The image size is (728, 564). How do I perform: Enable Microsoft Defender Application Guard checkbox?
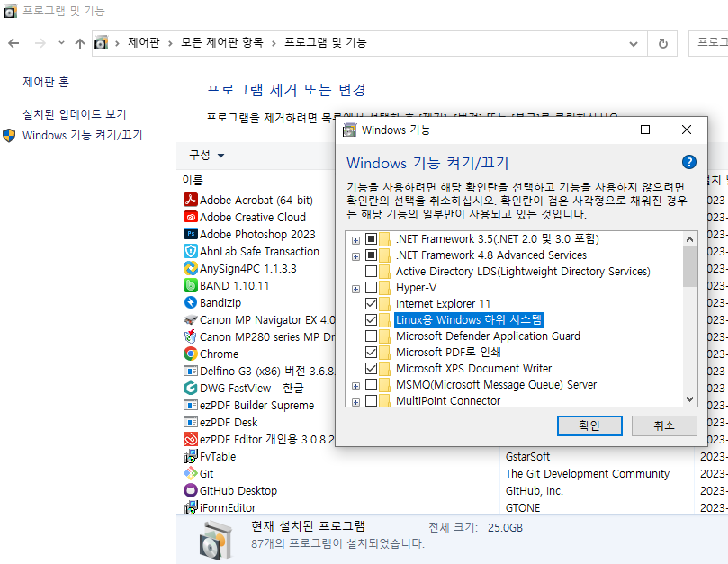tap(371, 336)
